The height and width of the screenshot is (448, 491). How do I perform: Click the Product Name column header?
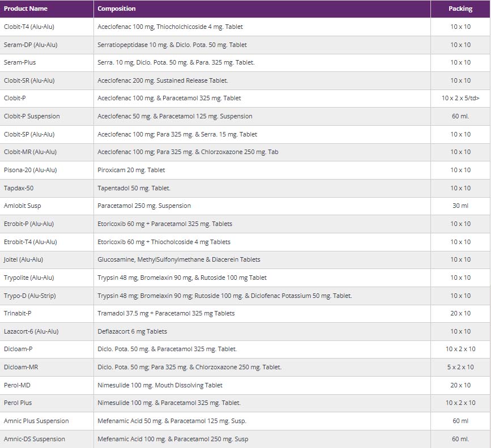coord(25,9)
